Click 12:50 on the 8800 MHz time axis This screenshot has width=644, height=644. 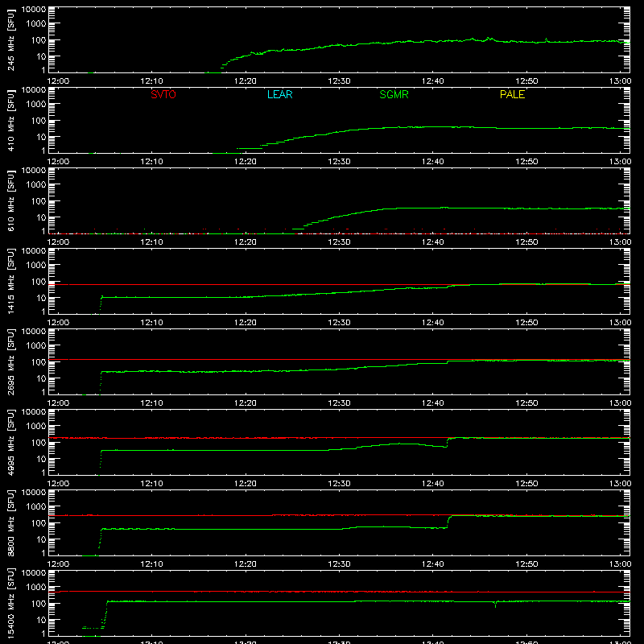526,564
